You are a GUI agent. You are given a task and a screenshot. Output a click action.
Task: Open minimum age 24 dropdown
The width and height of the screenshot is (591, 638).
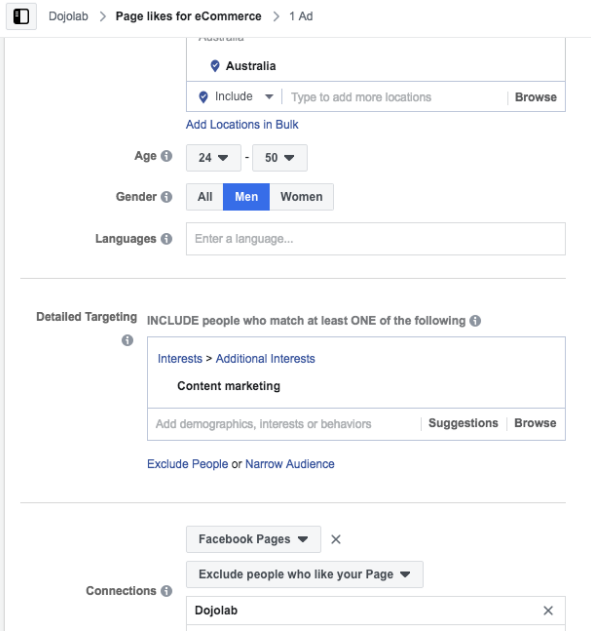[x=214, y=158]
